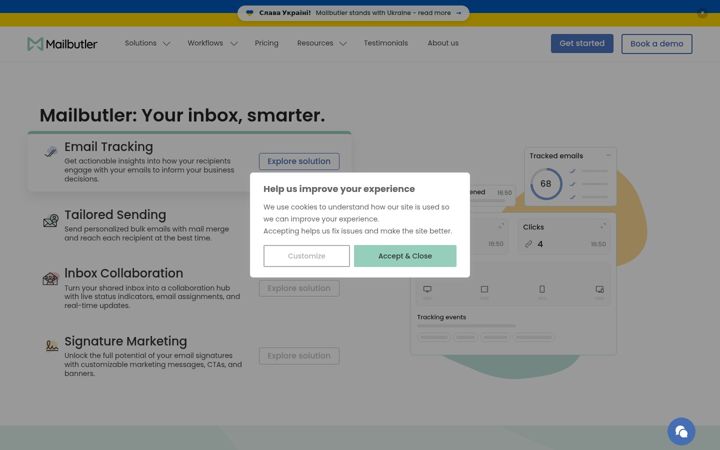Viewport: 720px width, 450px height.
Task: Accept & Close the cookie dialog
Action: click(x=405, y=256)
